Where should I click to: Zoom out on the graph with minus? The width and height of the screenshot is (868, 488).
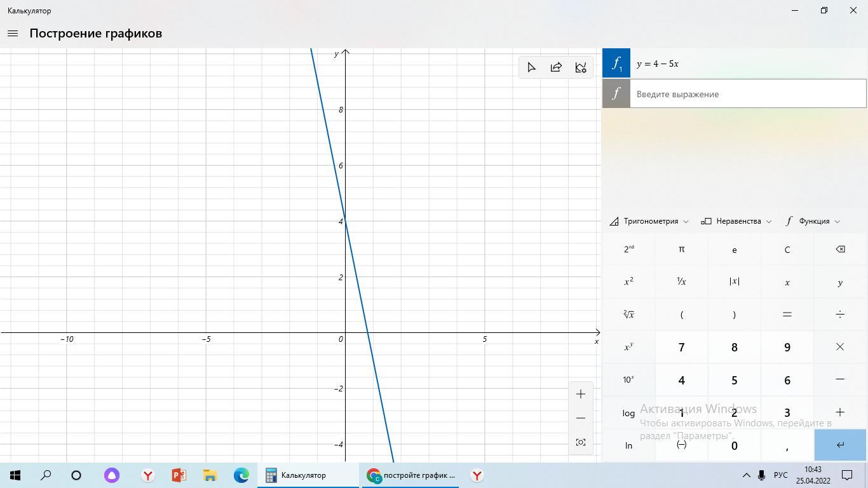pos(581,418)
